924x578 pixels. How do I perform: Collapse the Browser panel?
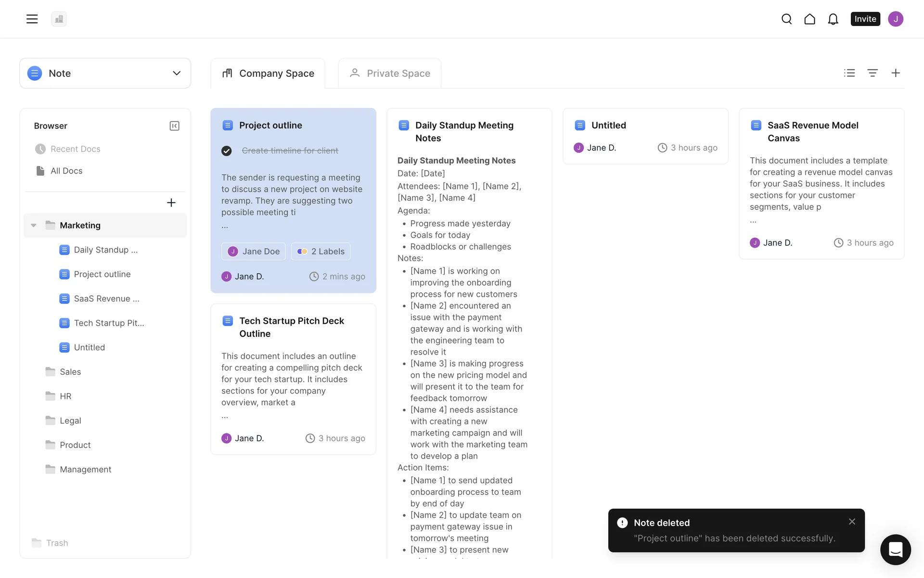pyautogui.click(x=174, y=126)
